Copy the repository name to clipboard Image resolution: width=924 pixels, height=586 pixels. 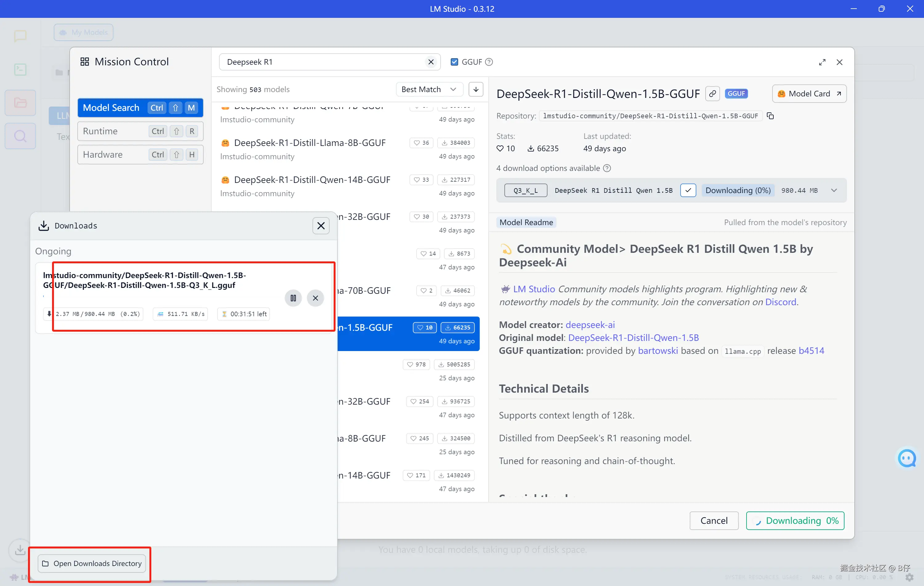770,116
